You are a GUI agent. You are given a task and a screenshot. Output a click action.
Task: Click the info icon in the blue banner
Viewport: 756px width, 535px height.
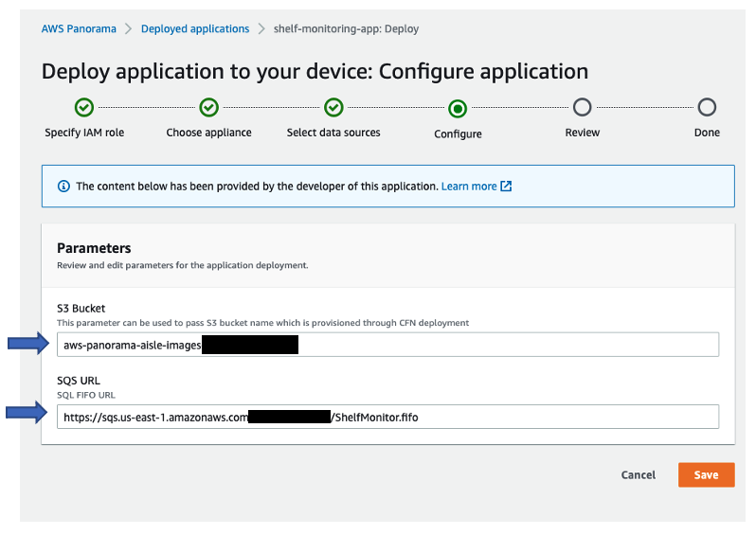coord(63,186)
